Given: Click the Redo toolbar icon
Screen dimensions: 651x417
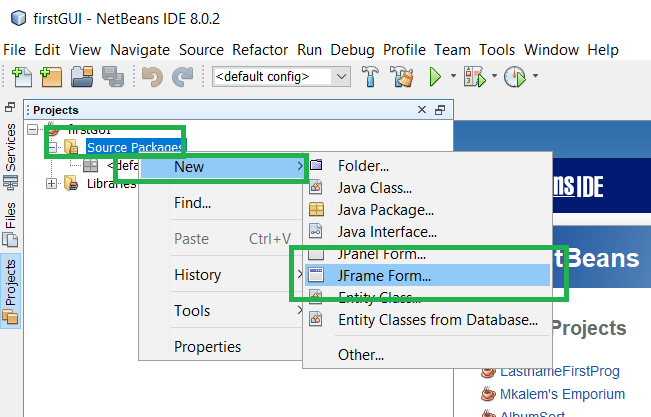Looking at the screenshot, I should 183,77.
